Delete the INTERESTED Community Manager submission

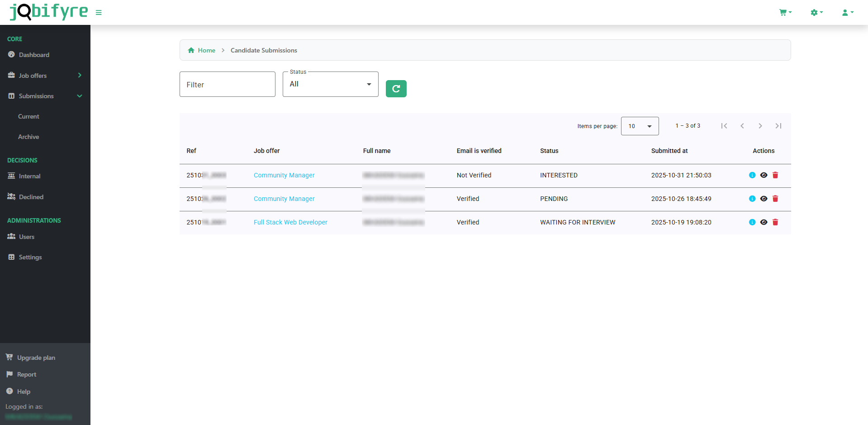pyautogui.click(x=775, y=175)
